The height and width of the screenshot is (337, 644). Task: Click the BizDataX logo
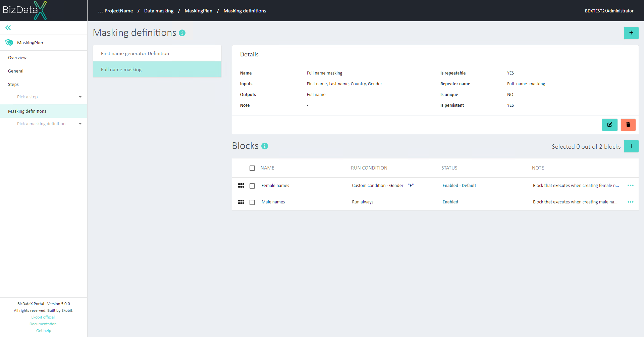click(x=25, y=10)
